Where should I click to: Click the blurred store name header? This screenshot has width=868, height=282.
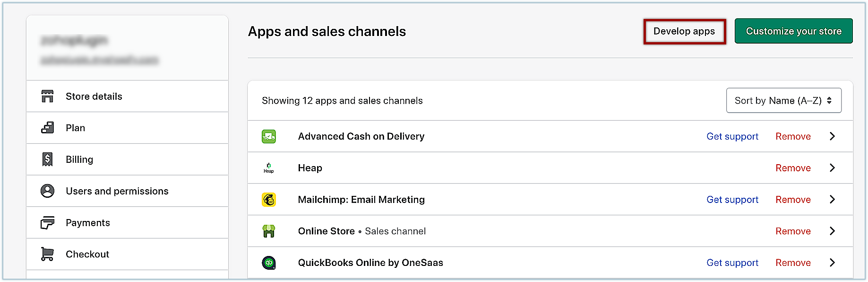[74, 41]
